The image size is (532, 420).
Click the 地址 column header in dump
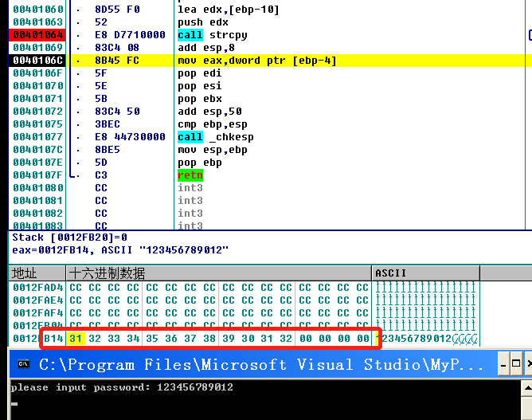point(24,273)
